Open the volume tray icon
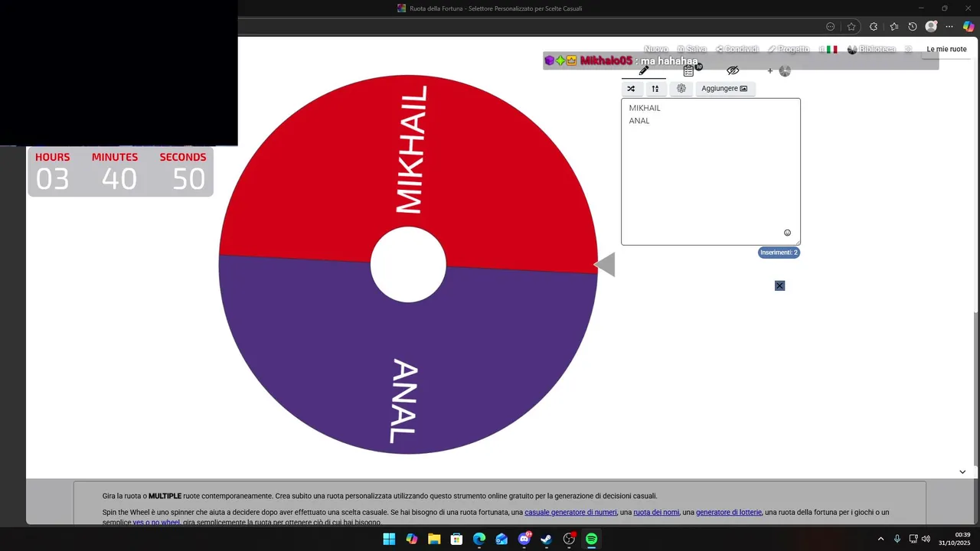Screen dimensions: 980x551 pos(926,539)
